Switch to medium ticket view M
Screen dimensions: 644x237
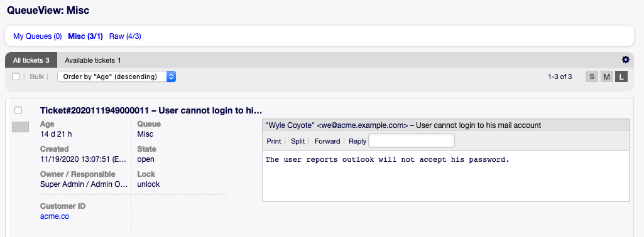coord(607,76)
